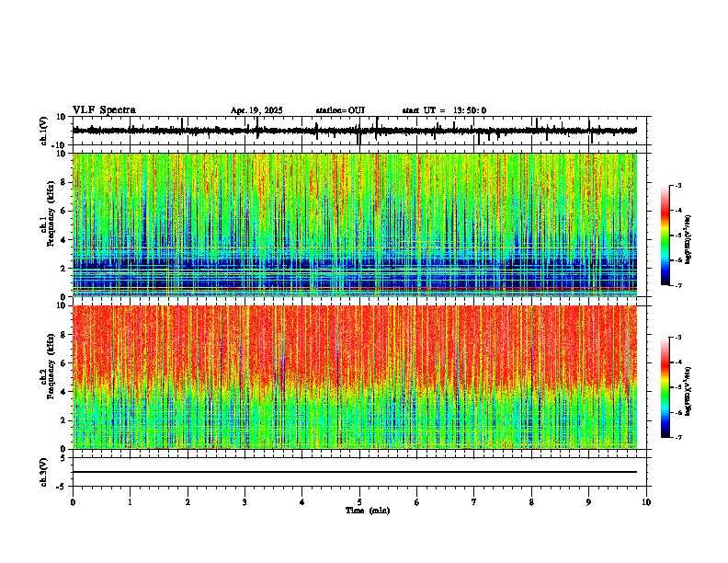The width and height of the screenshot is (728, 563).
Task: Select the "Time (min)" x-axis label
Action: (x=368, y=511)
